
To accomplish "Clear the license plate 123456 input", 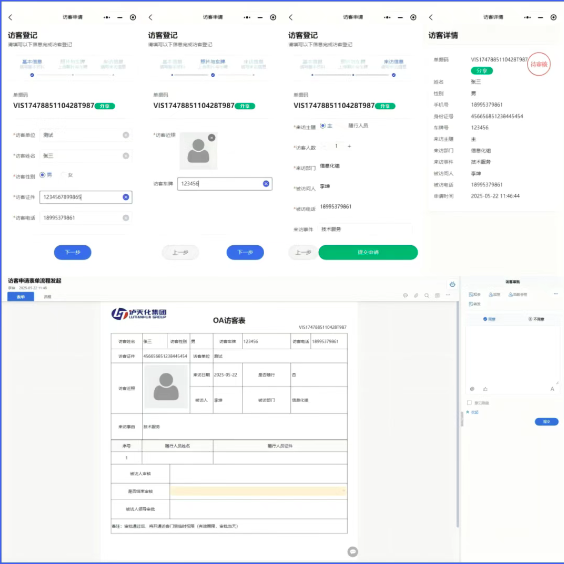I will 266,184.
